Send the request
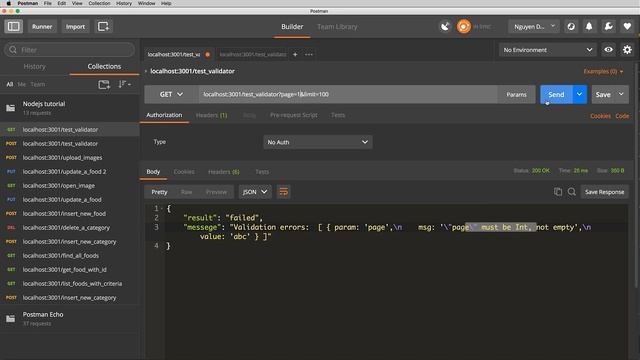Screen dimensions: 640x360 point(556,94)
